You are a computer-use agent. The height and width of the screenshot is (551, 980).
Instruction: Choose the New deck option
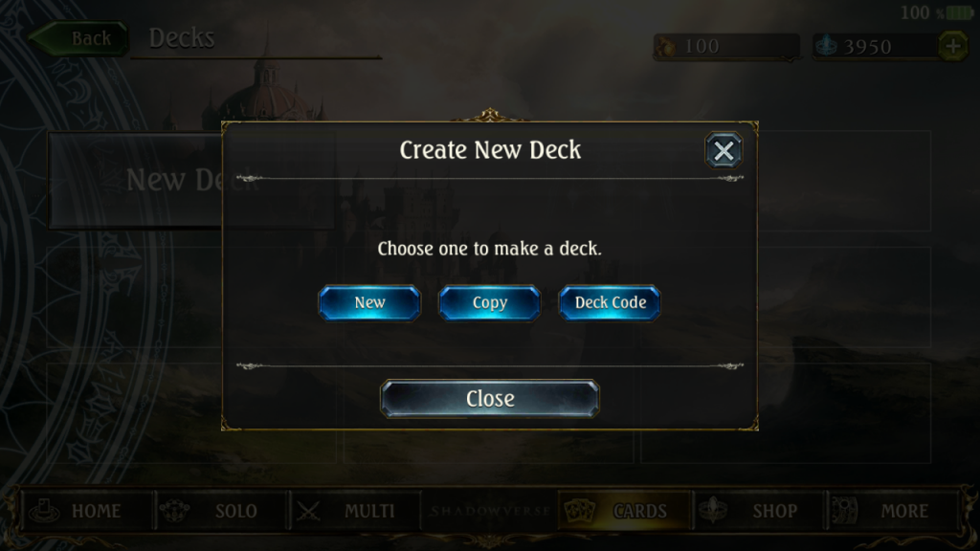pyautogui.click(x=369, y=303)
